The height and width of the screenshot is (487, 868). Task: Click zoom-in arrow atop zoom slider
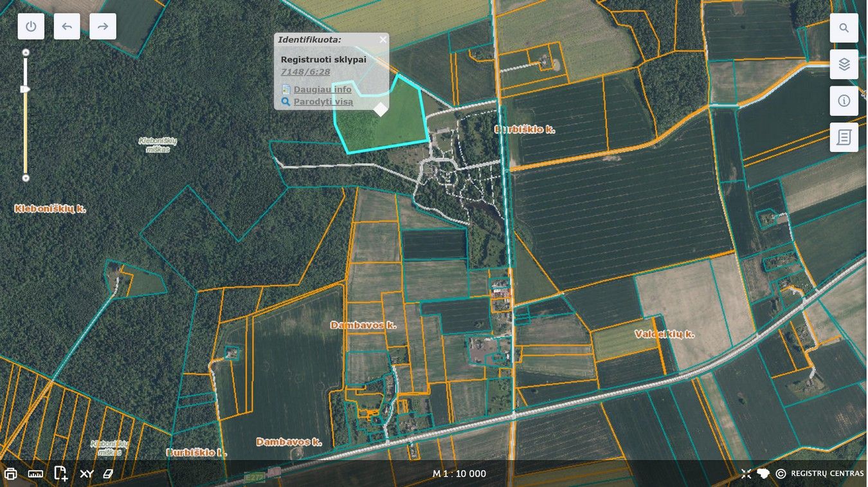pyautogui.click(x=26, y=52)
